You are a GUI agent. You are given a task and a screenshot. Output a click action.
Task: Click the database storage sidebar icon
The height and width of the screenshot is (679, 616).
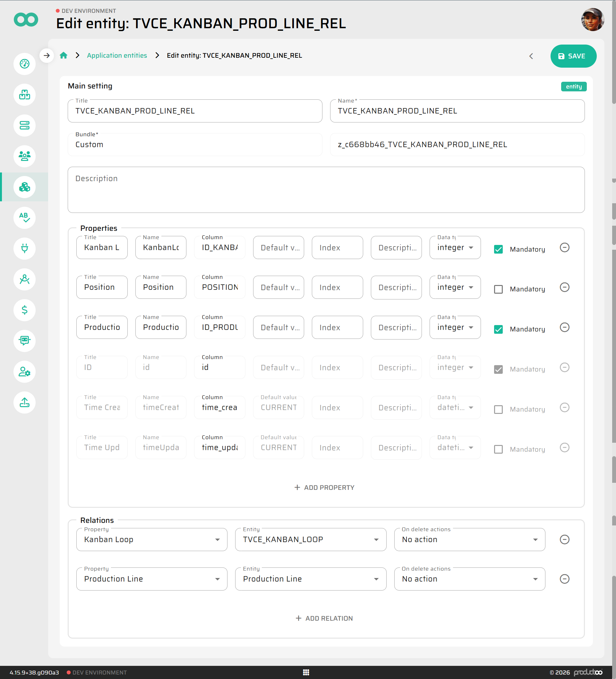(25, 125)
